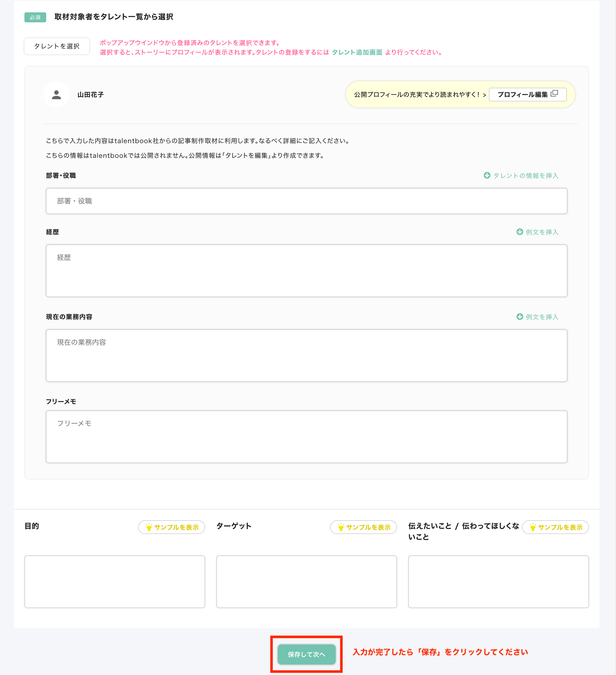The image size is (616, 675).
Task: Click into the フリーメモ text area
Action: [x=306, y=437]
